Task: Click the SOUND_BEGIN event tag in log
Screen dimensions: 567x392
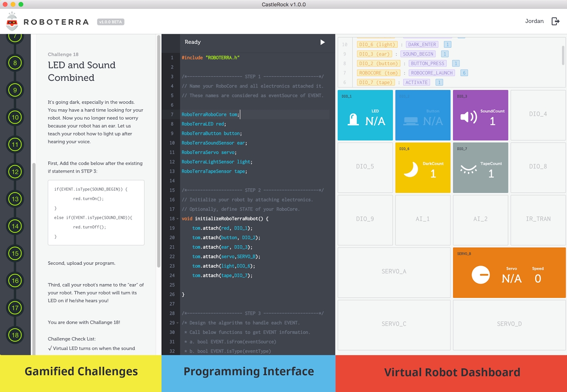Action: point(418,54)
